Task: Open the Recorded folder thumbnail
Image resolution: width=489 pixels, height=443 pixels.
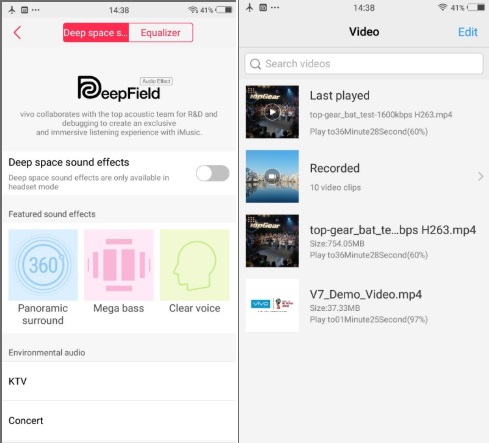Action: pos(272,176)
